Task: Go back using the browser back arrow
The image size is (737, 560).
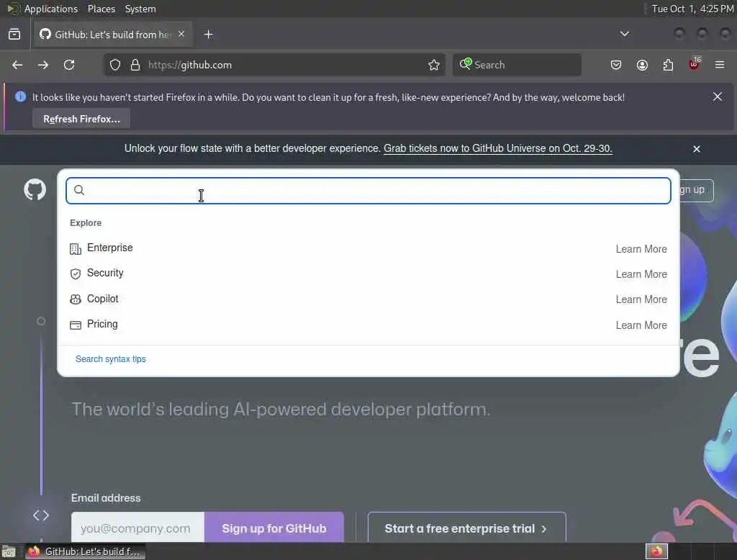Action: 17,65
